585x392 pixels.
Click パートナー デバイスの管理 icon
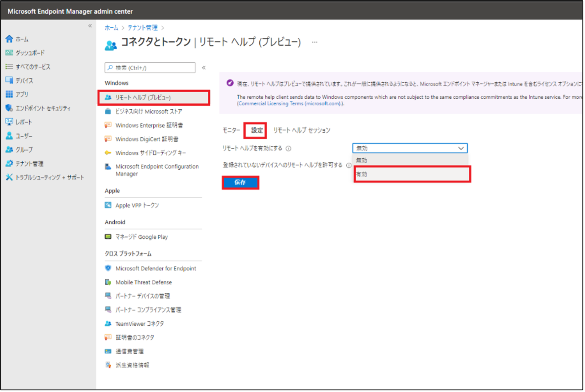[x=108, y=296]
